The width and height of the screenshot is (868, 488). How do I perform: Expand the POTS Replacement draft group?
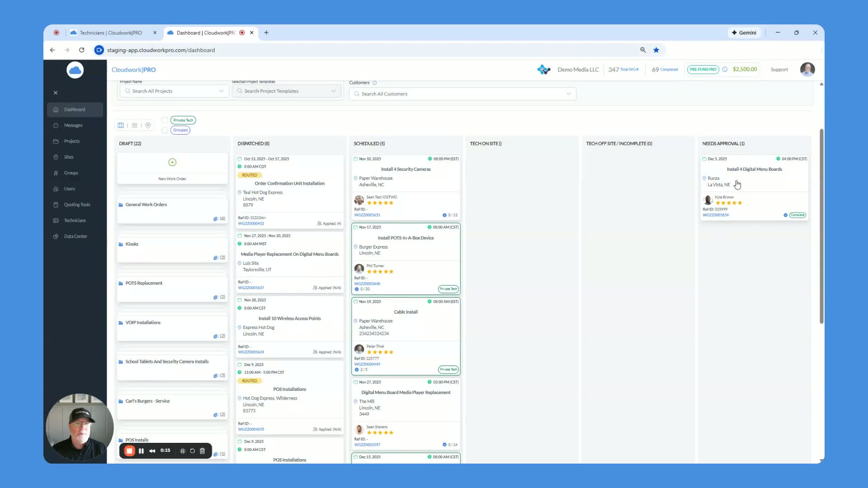click(172, 288)
